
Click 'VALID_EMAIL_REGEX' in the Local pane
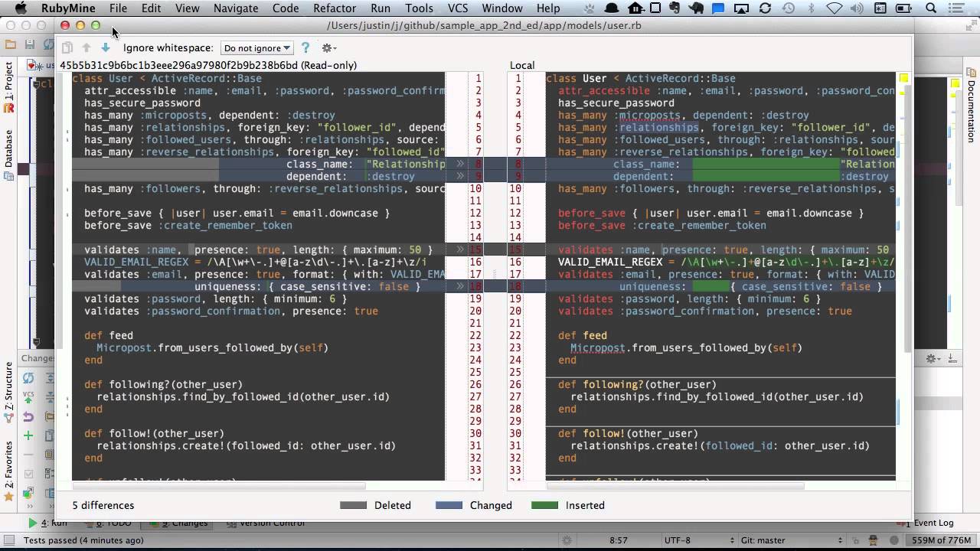(610, 262)
